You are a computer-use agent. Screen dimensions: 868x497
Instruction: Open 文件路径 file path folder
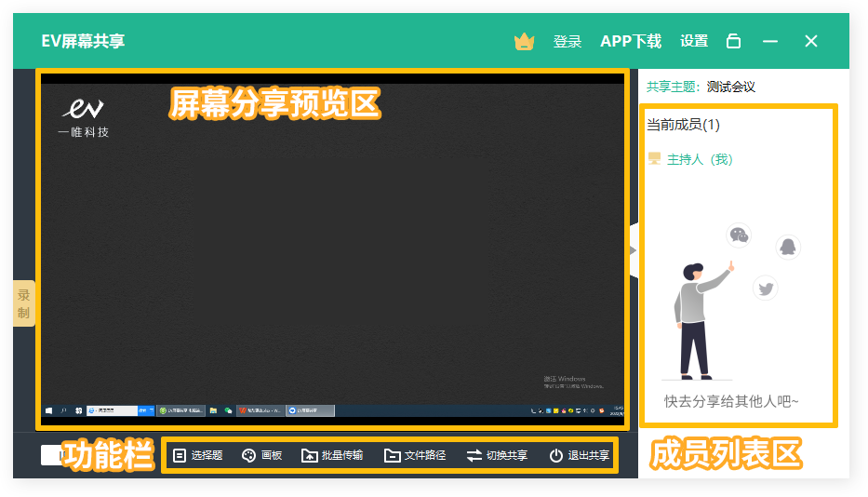(415, 455)
